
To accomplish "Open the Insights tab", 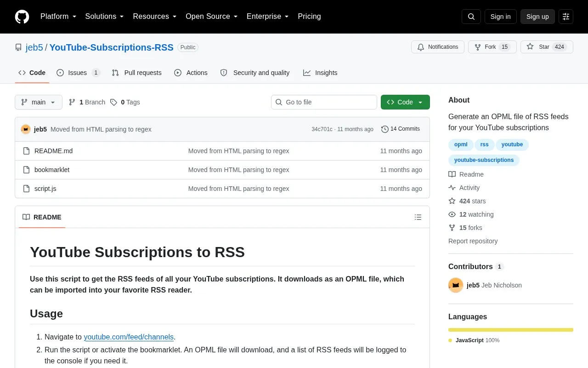I will click(x=320, y=73).
